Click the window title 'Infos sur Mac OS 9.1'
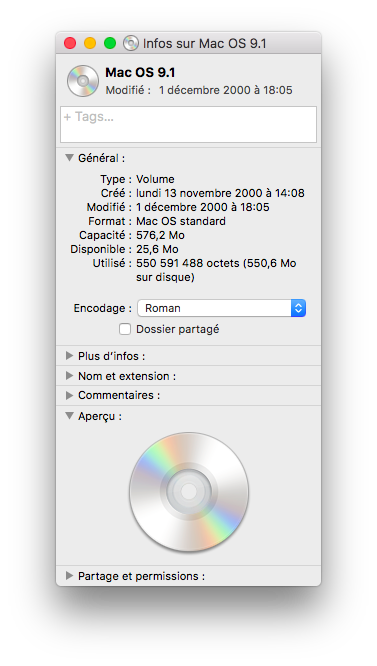Screen dimensions: 377x666 (x=205, y=43)
